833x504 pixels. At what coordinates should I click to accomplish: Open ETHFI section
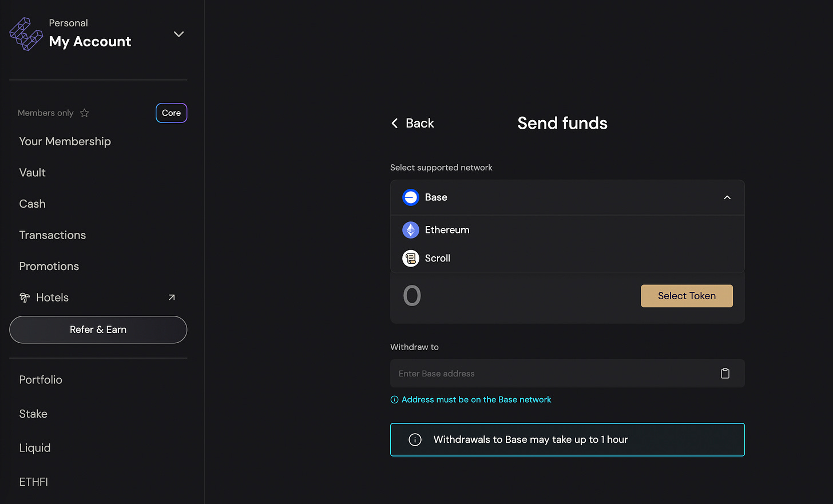(x=34, y=482)
